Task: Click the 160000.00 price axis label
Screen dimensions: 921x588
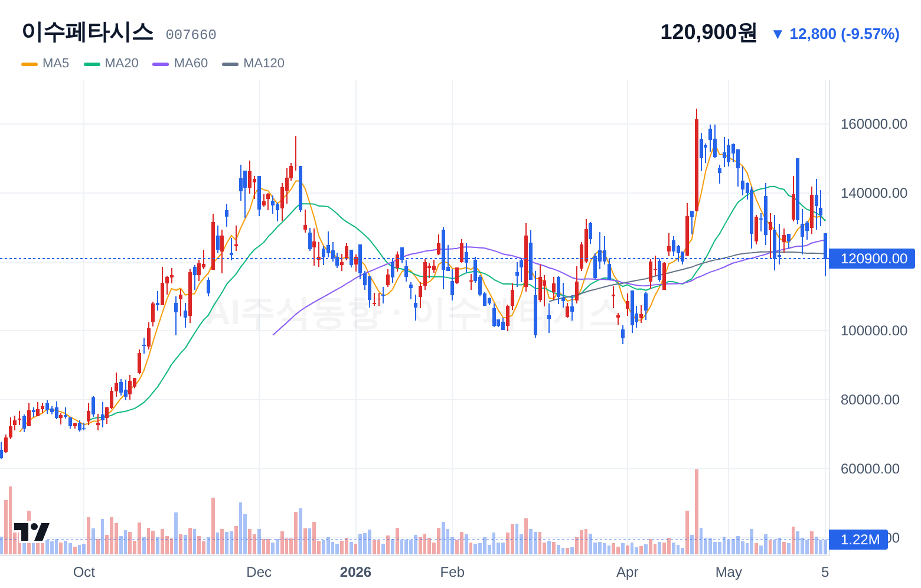Action: (x=874, y=124)
